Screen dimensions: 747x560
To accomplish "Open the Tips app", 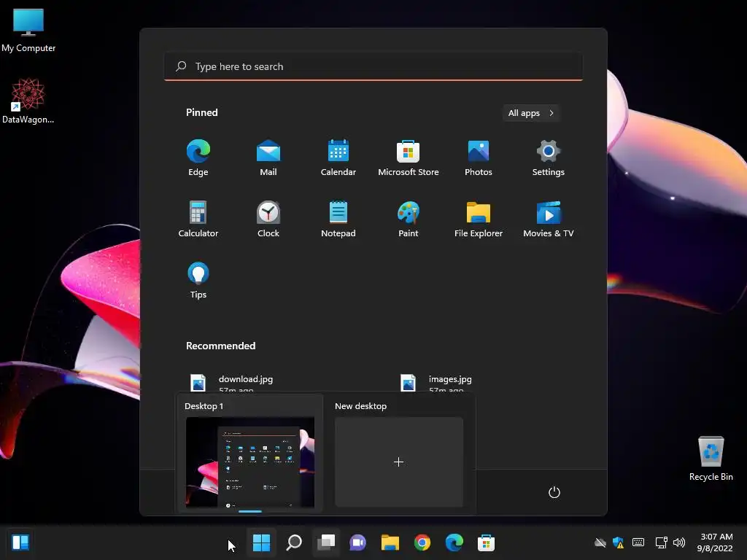I will pos(198,281).
